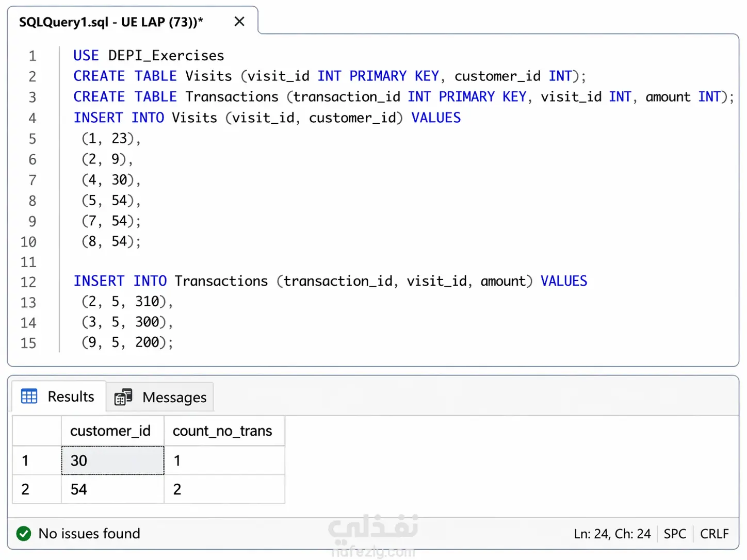The width and height of the screenshot is (747, 560).
Task: Click the CRLF line ending indicator
Action: 714,534
